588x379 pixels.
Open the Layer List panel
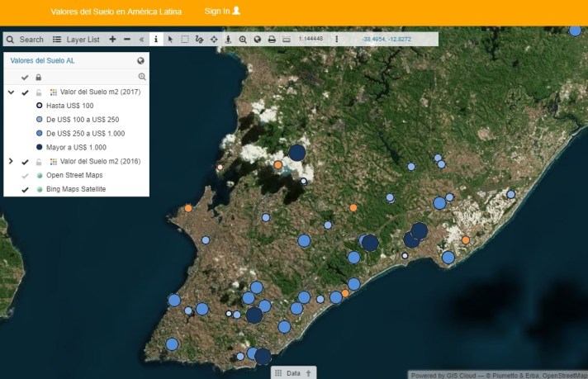pyautogui.click(x=76, y=39)
